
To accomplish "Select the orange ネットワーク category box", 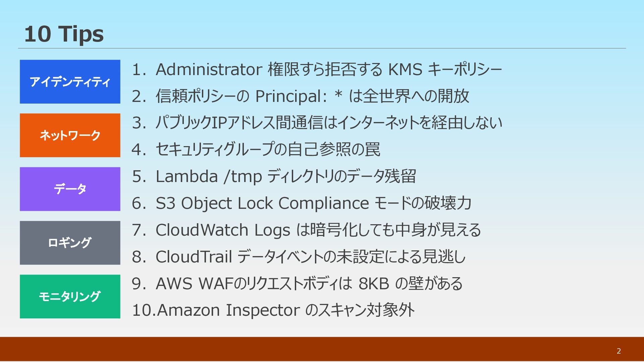I will click(x=70, y=135).
